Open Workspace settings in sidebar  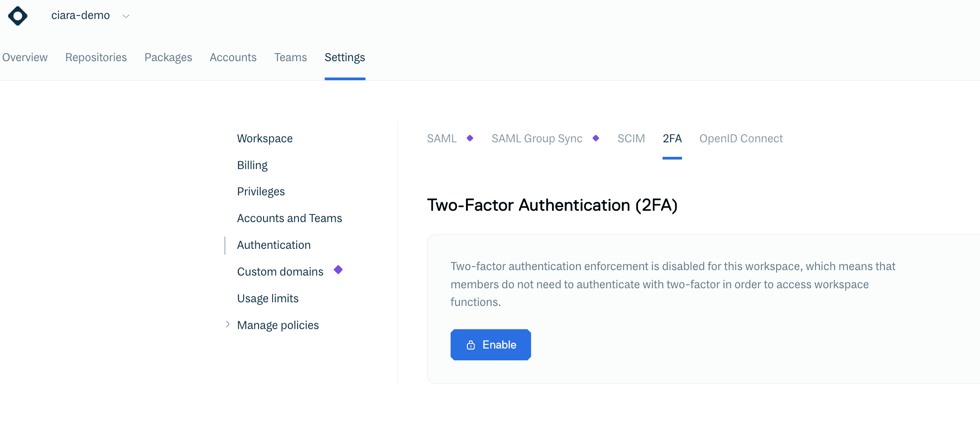click(265, 139)
